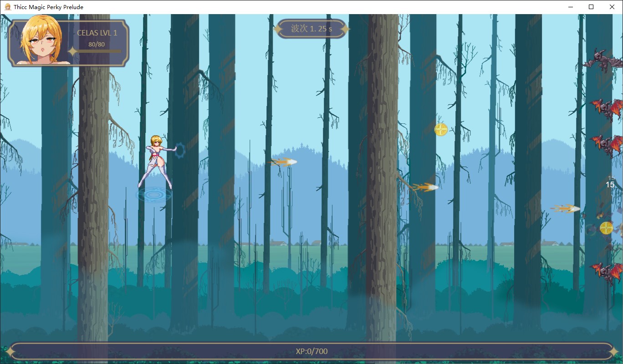Screen dimensions: 623x364
Task: Collect the gold coin beside the damaged bat
Action: tap(606, 228)
